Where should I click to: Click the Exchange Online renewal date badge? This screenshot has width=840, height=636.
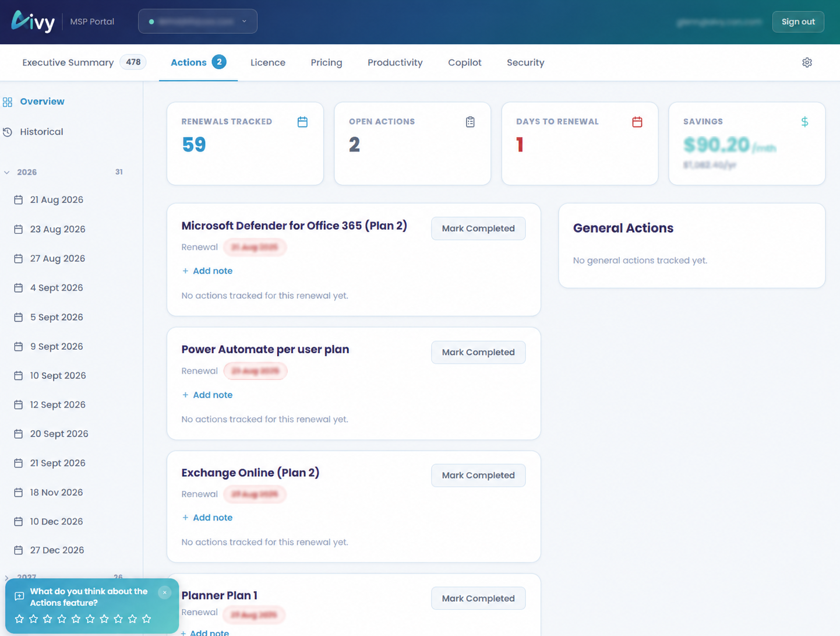tap(255, 494)
